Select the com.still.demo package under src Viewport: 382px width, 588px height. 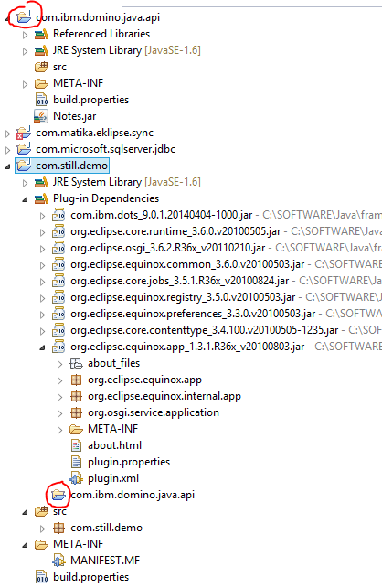(106, 528)
